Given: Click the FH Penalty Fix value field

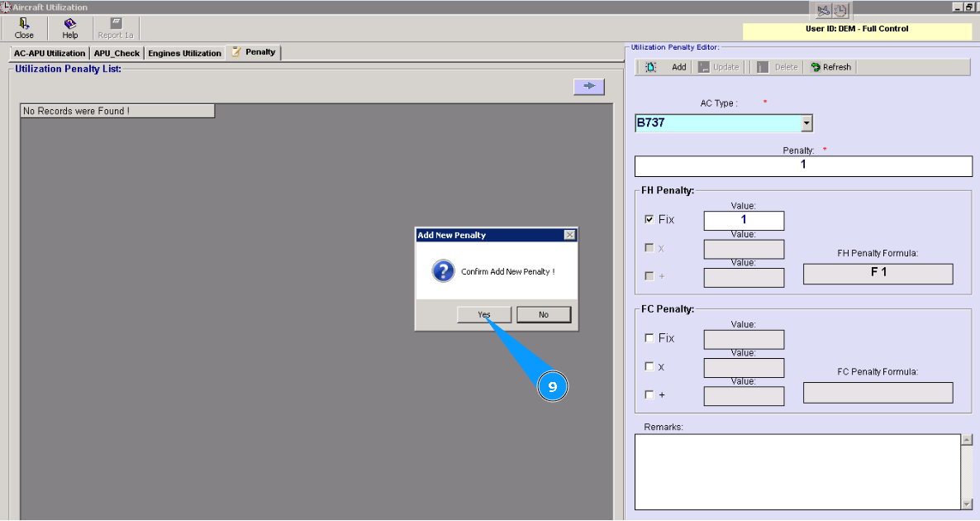Looking at the screenshot, I should click(x=744, y=220).
